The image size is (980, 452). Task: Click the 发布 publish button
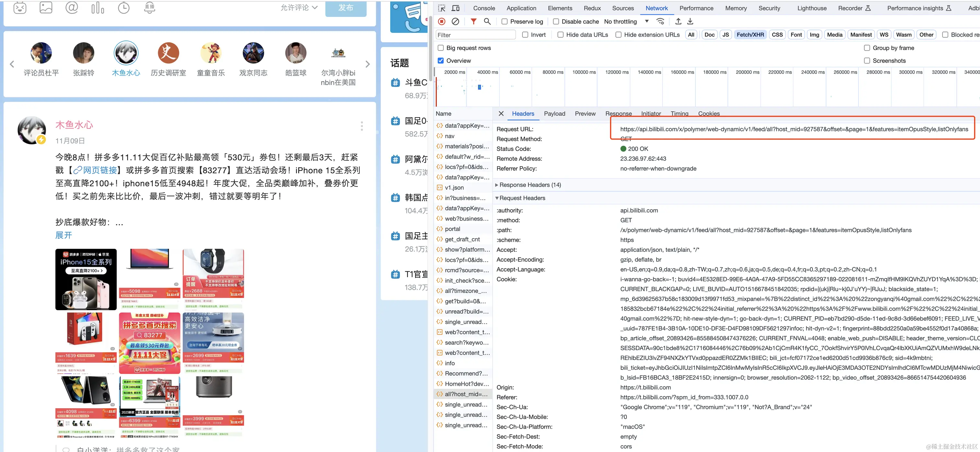coord(345,8)
